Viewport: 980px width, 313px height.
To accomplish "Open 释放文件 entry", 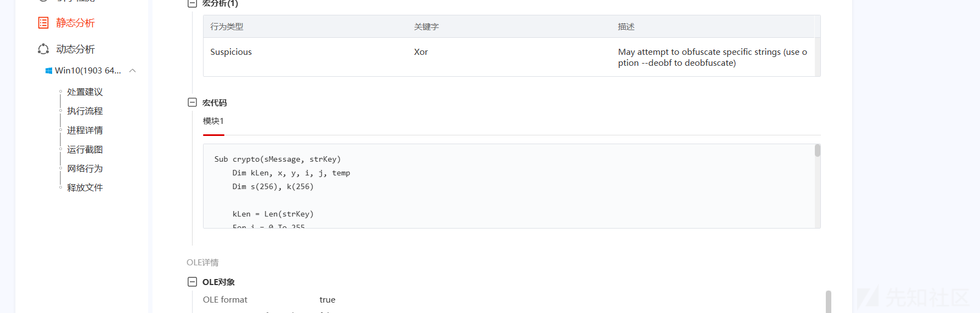I will (85, 187).
